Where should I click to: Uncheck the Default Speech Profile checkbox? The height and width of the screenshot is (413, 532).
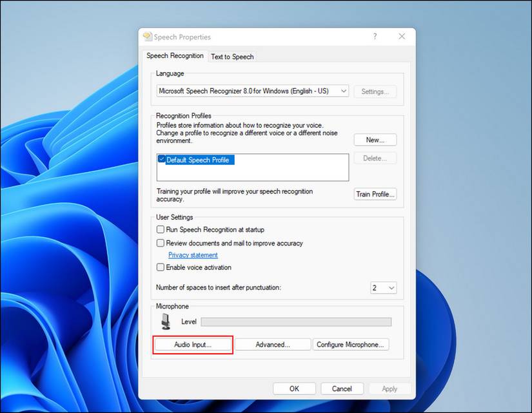coord(161,159)
